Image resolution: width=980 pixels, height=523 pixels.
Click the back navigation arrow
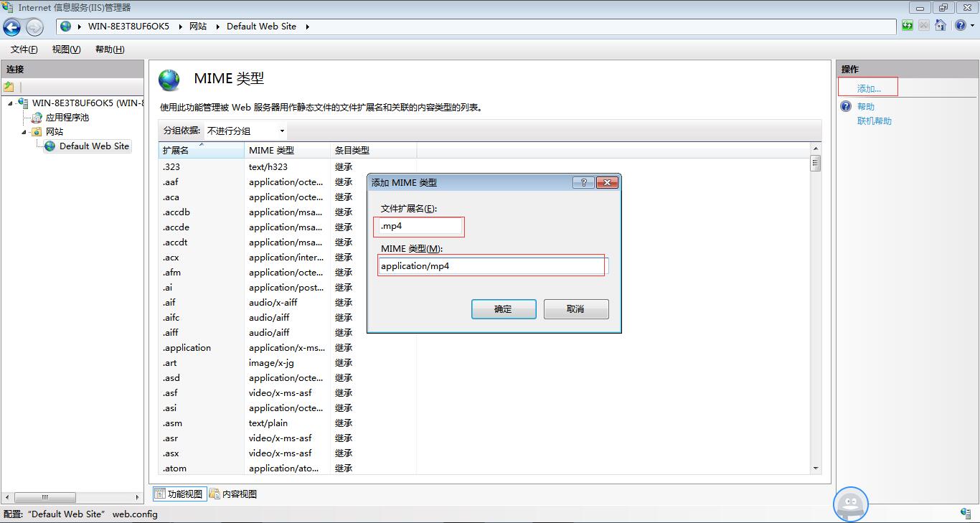11,26
